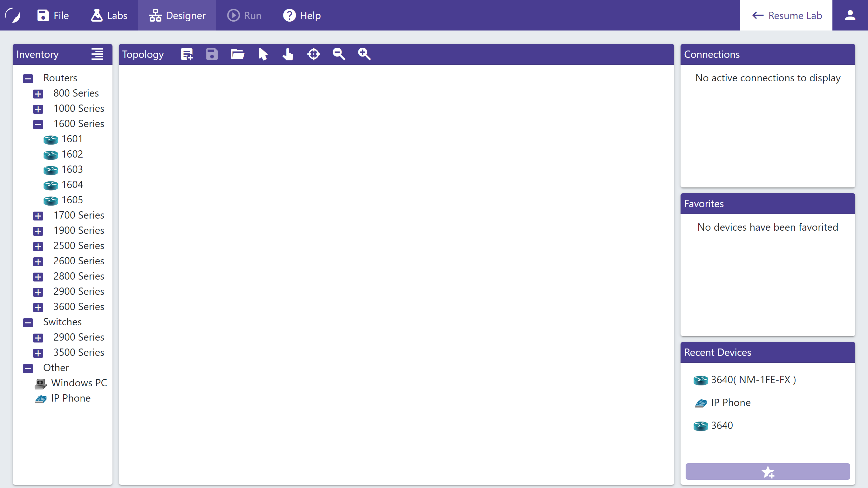Screen dimensions: 868x488
Task: Click the add-to-favorites star button
Action: 768,471
